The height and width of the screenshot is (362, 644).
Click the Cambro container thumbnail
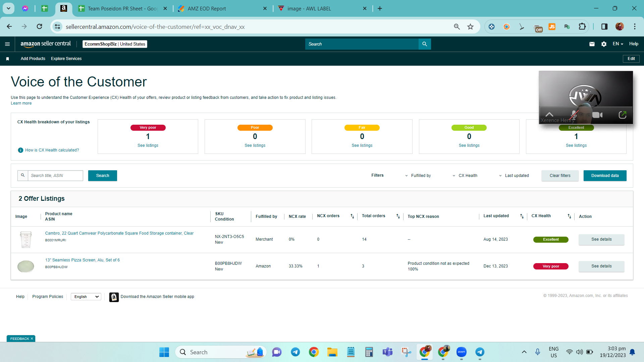26,239
